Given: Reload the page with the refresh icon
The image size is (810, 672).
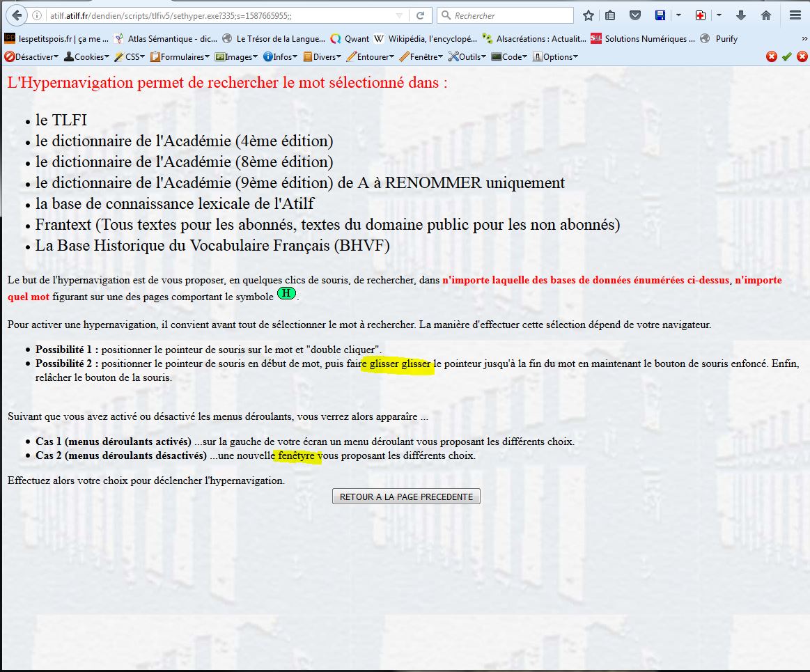Looking at the screenshot, I should point(420,15).
